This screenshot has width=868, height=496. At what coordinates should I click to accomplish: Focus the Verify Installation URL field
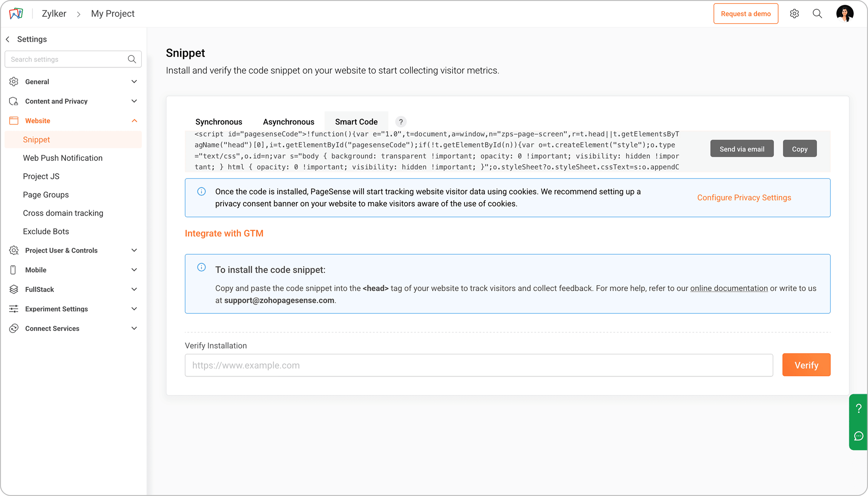point(479,365)
